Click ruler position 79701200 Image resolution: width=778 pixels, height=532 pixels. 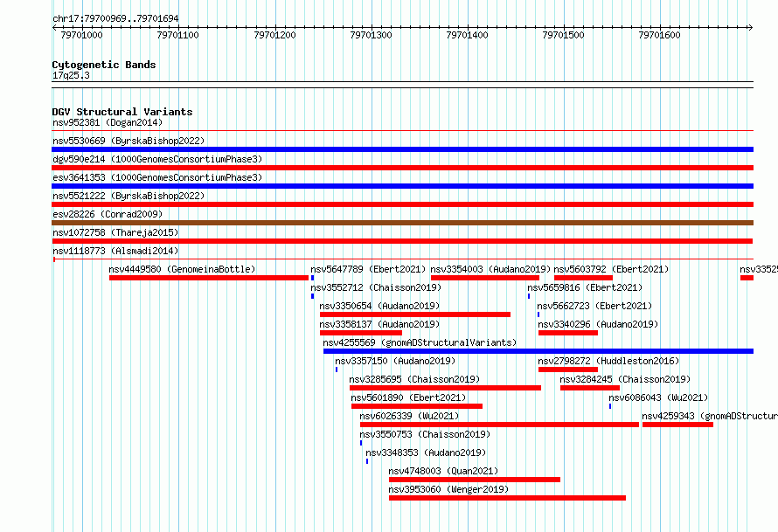click(274, 35)
